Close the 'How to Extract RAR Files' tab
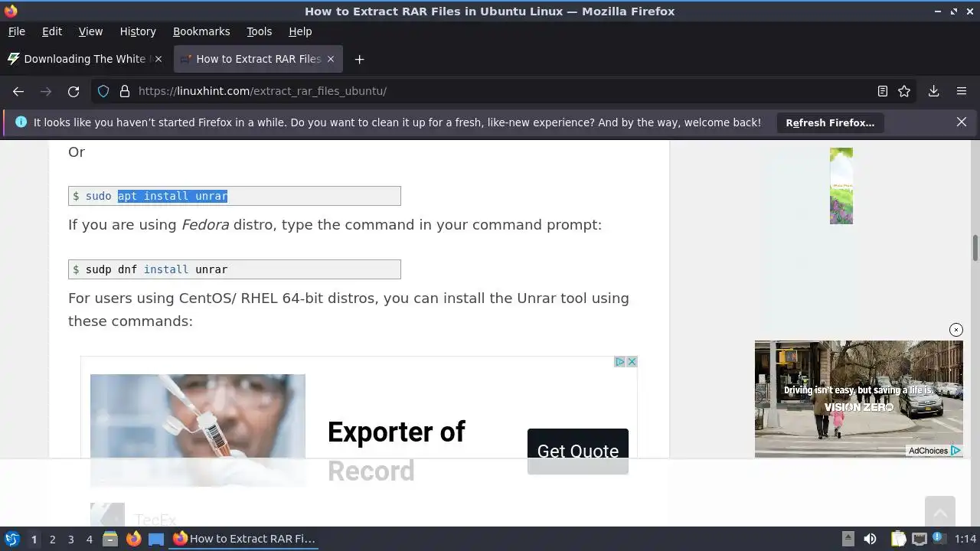Image resolution: width=980 pixels, height=551 pixels. (x=331, y=59)
